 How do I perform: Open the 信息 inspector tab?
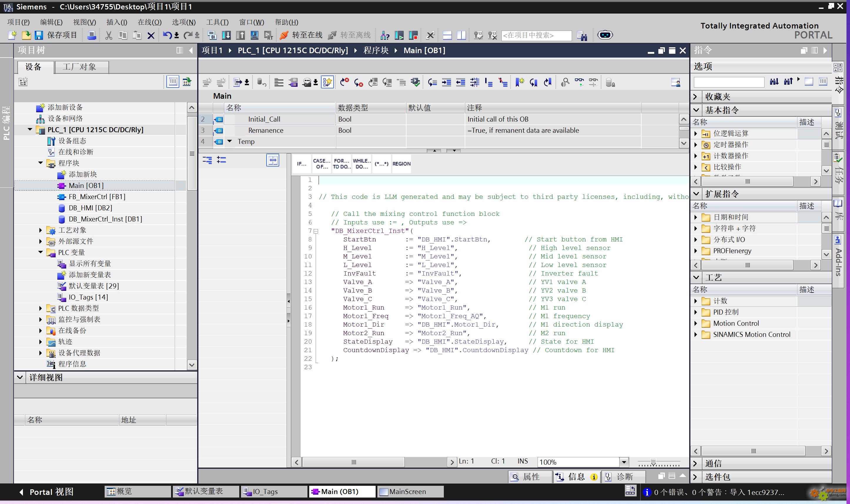(x=576, y=477)
